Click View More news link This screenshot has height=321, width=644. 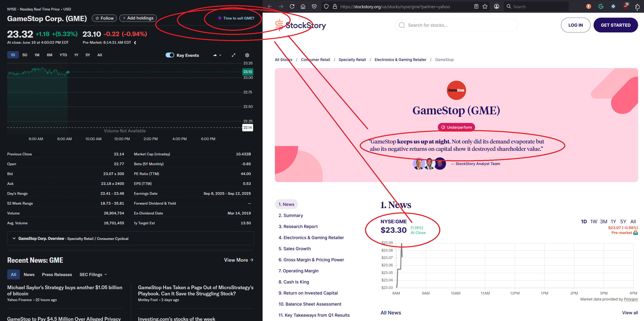(x=239, y=260)
